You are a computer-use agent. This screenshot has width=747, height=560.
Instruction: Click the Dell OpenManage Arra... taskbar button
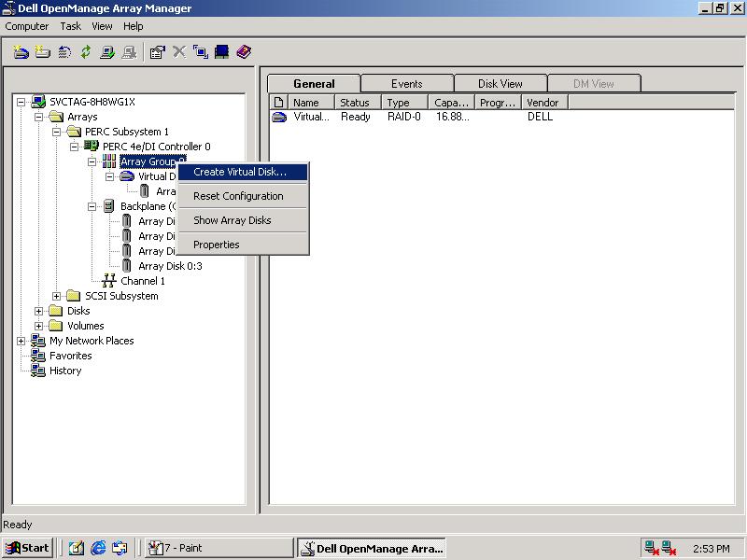point(372,548)
